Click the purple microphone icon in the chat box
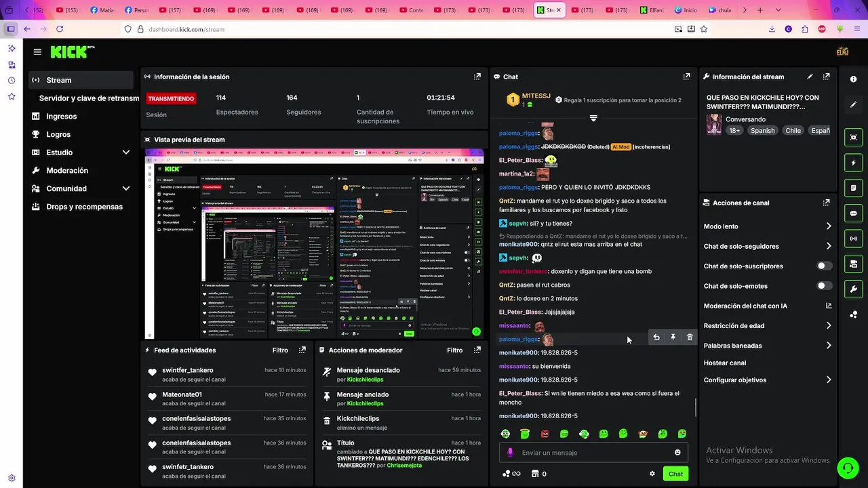The height and width of the screenshot is (488, 868). tap(510, 453)
